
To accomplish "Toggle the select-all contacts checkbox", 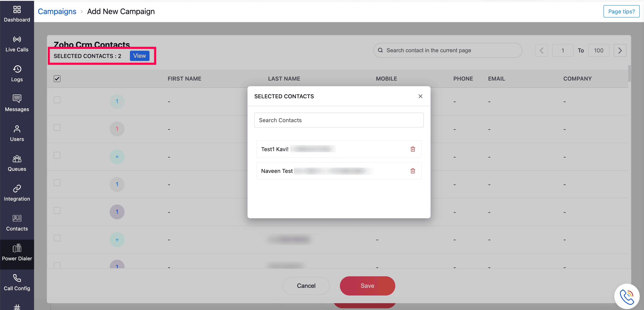I will coord(57,78).
